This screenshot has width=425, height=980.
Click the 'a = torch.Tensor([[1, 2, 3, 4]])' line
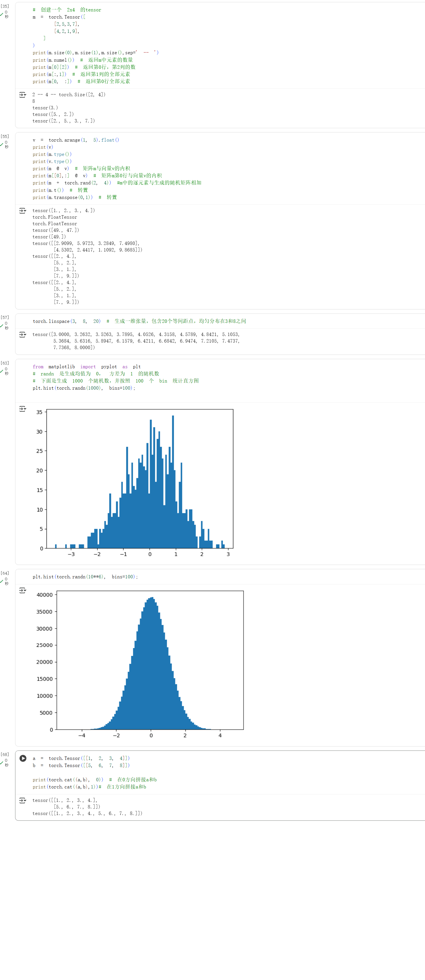pyautogui.click(x=81, y=758)
